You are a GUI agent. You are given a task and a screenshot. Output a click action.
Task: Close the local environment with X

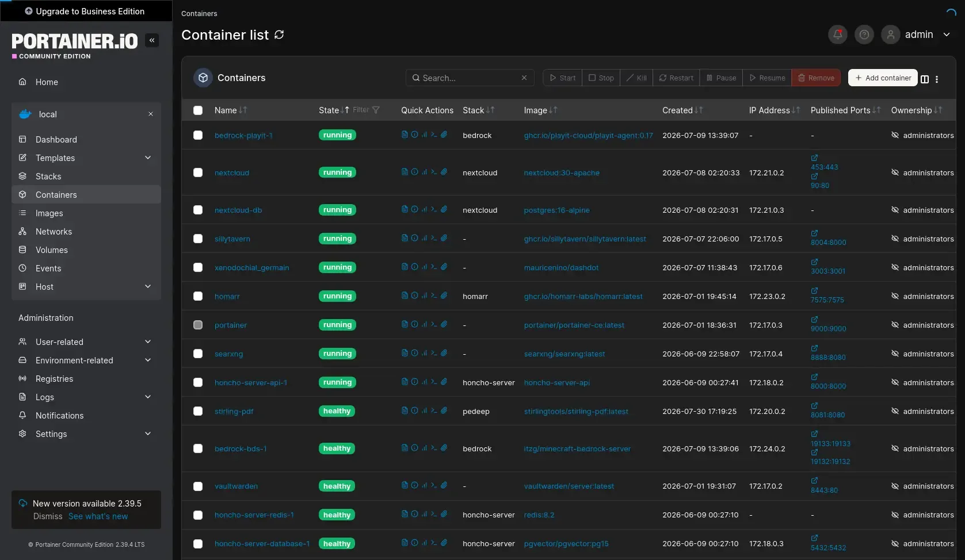coord(151,114)
